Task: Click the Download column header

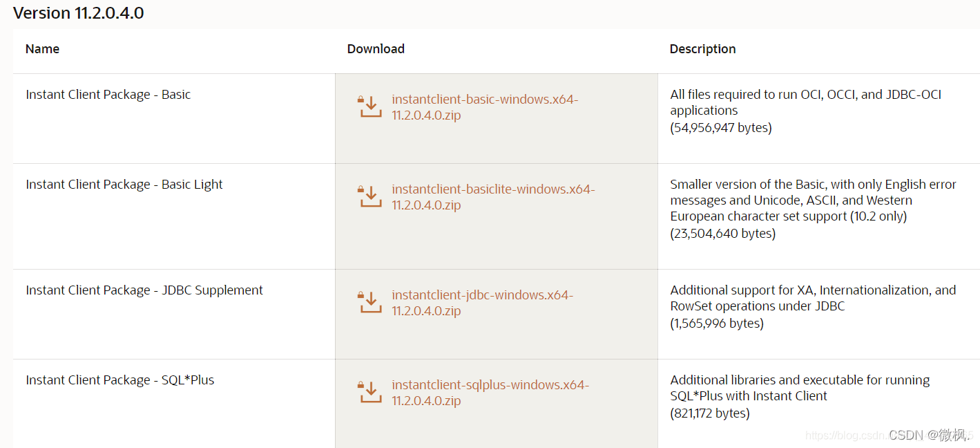Action: pos(376,49)
